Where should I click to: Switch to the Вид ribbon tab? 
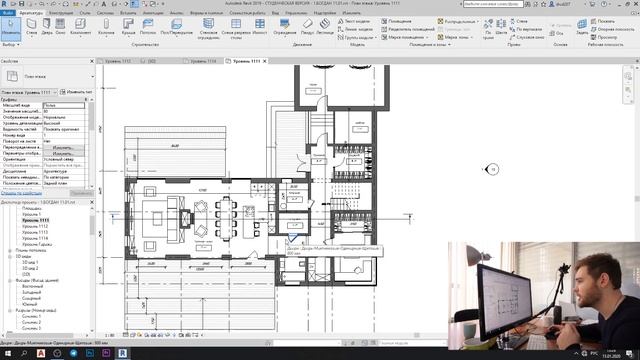276,13
